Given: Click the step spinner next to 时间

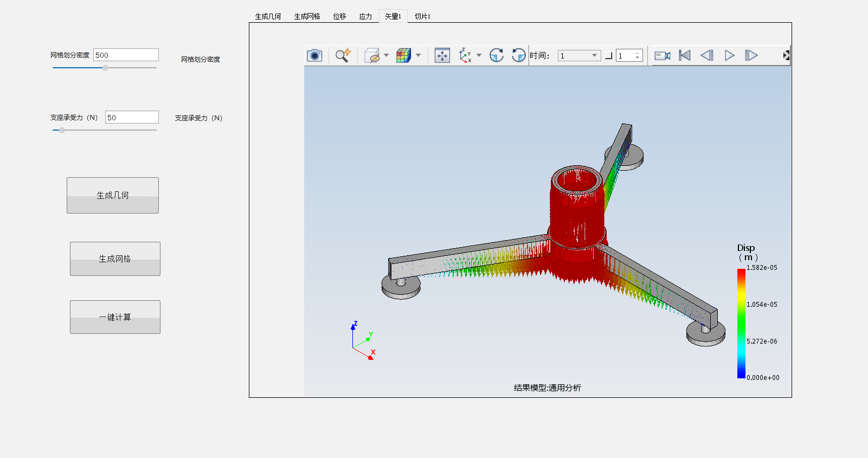Looking at the screenshot, I should click(629, 55).
